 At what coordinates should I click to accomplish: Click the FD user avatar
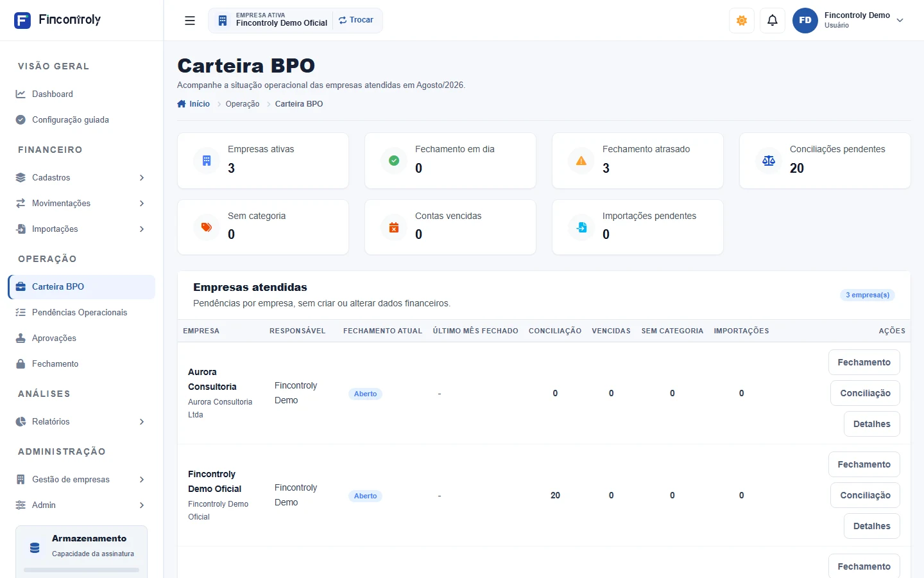(x=805, y=21)
